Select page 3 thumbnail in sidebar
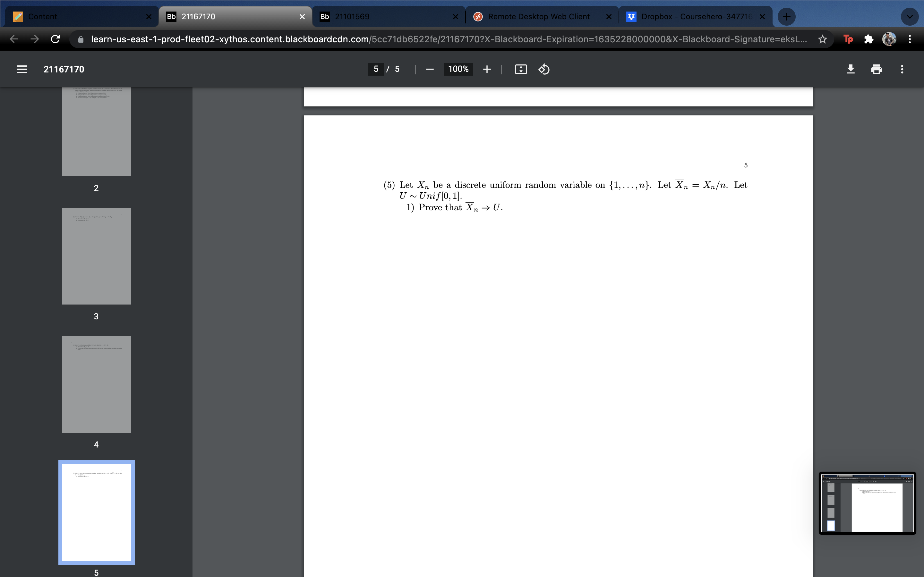This screenshot has width=924, height=577. coord(96,256)
